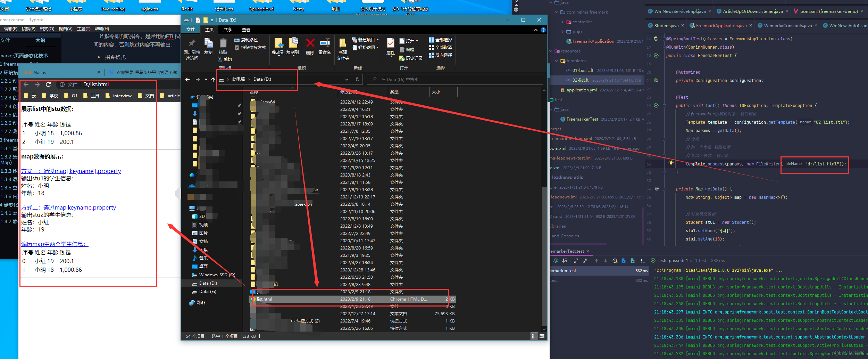Collapse the Explorer ribbon with the chevron

coord(536,30)
